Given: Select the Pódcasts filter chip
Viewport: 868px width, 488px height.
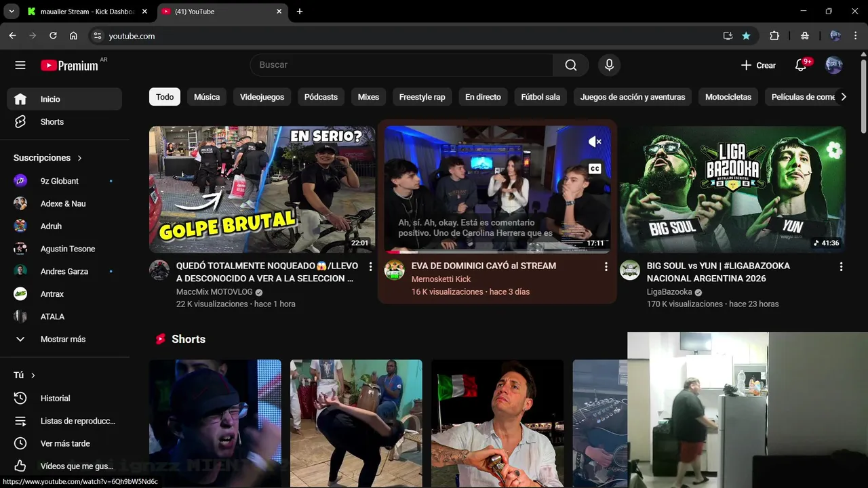Looking at the screenshot, I should pyautogui.click(x=321, y=97).
